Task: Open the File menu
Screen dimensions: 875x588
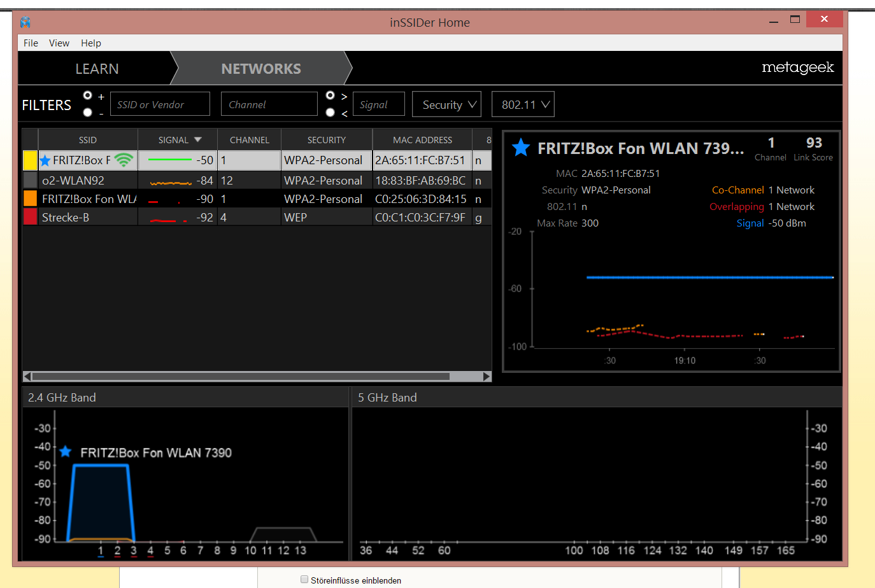Action: [31, 43]
